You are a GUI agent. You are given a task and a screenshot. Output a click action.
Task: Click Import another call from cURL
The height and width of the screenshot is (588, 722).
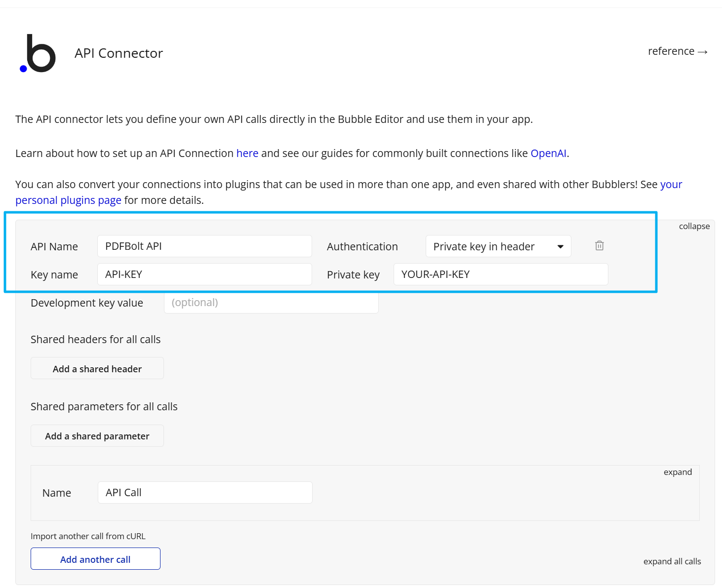point(88,536)
